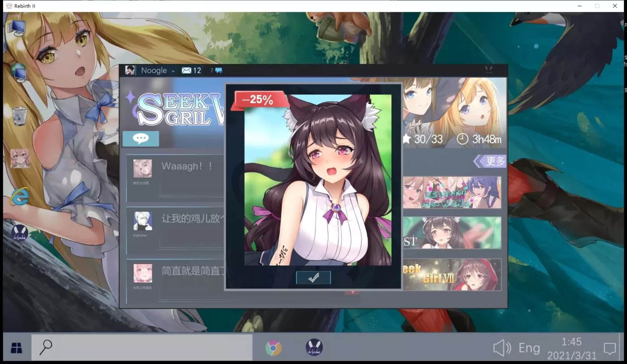Open the top recommended game banner

click(x=452, y=192)
